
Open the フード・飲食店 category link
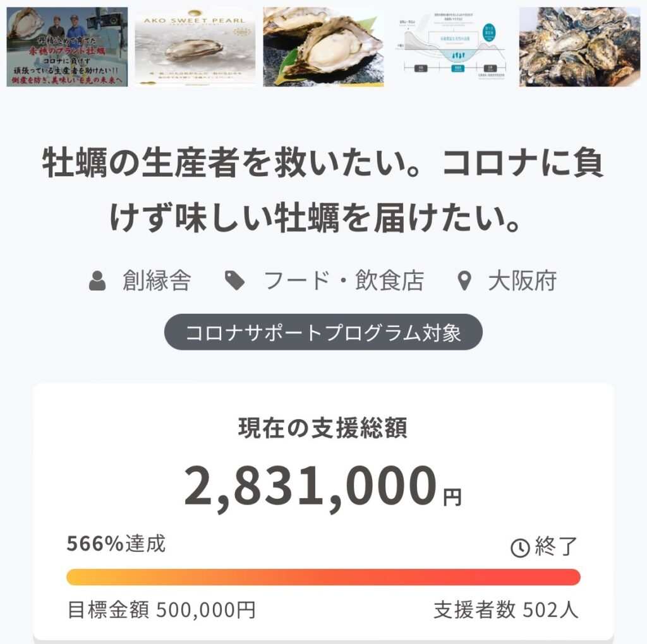343,281
